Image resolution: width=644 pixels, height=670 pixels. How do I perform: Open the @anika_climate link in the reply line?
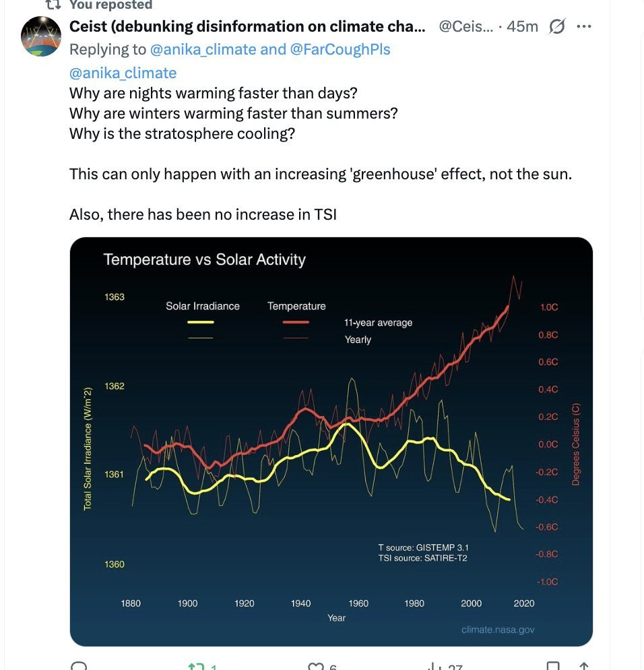[202, 49]
